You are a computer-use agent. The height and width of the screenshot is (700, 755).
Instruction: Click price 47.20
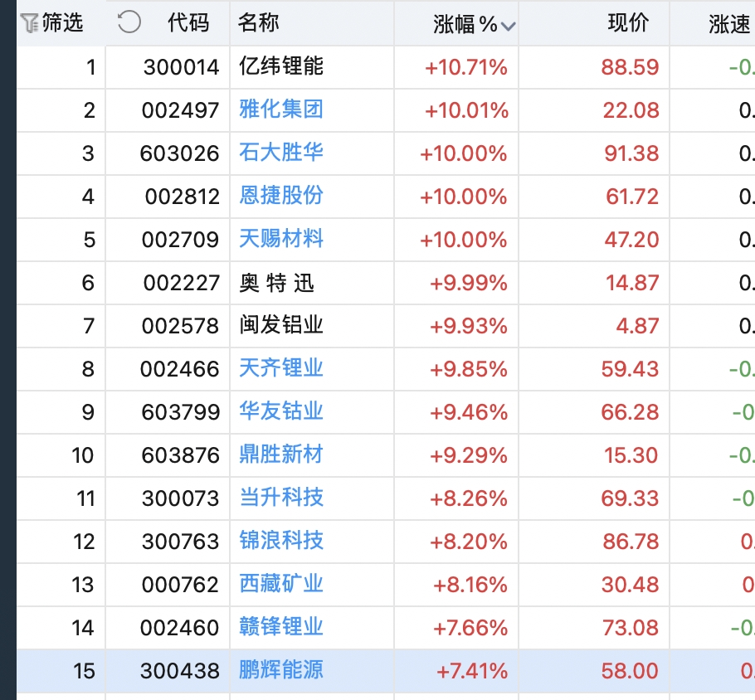tap(631, 241)
